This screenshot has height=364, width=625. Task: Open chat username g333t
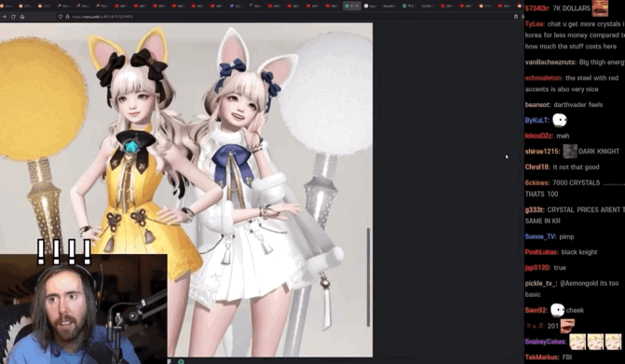point(535,209)
